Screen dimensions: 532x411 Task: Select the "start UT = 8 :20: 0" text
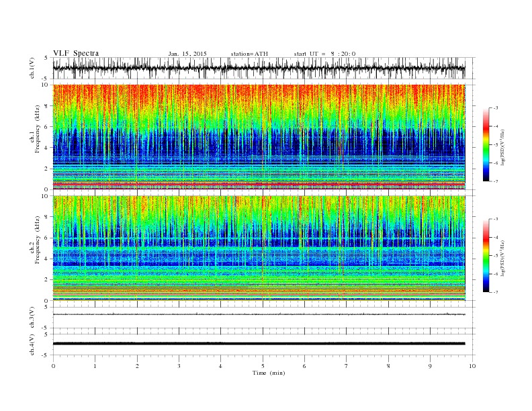[x=324, y=54]
